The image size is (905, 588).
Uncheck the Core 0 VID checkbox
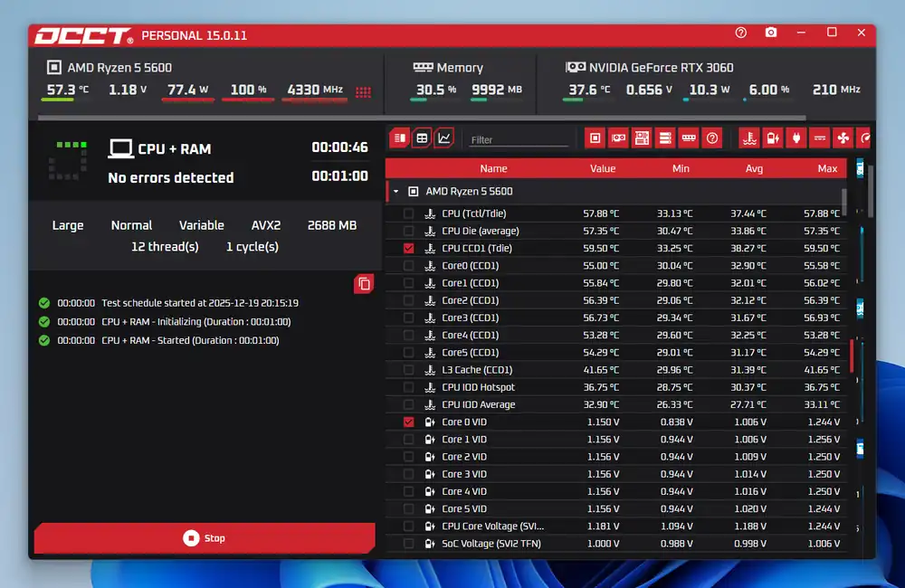point(408,422)
